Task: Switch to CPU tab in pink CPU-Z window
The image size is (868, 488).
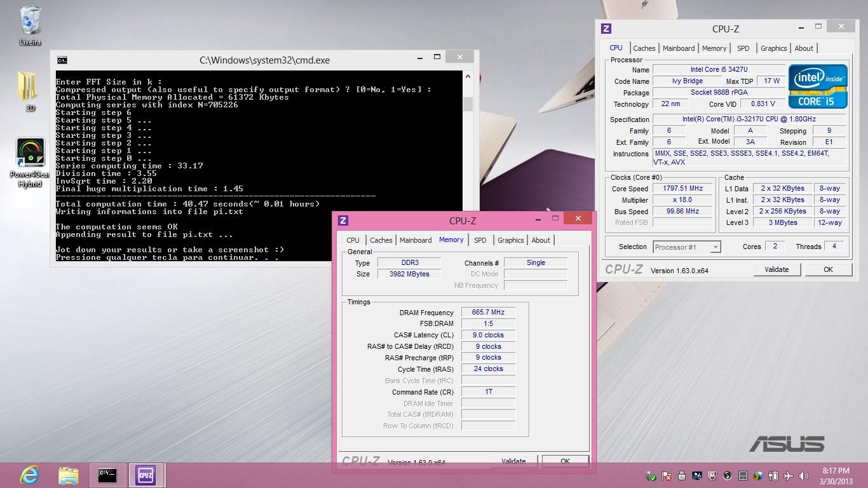Action: pos(353,240)
